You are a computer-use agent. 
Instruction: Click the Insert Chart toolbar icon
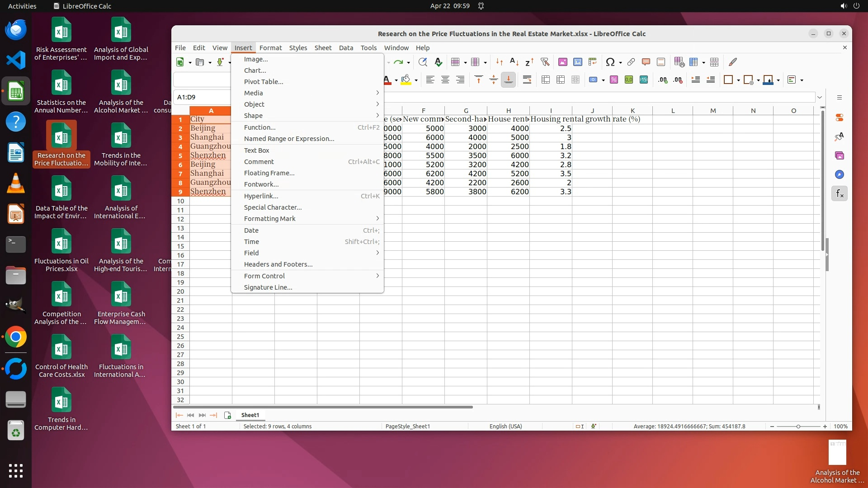(x=578, y=62)
